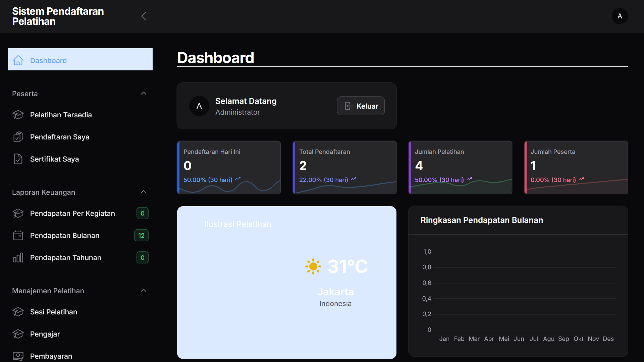Click the Pendapatan Bulanan calendar icon
Viewport: 644px width, 362px height.
point(18,235)
